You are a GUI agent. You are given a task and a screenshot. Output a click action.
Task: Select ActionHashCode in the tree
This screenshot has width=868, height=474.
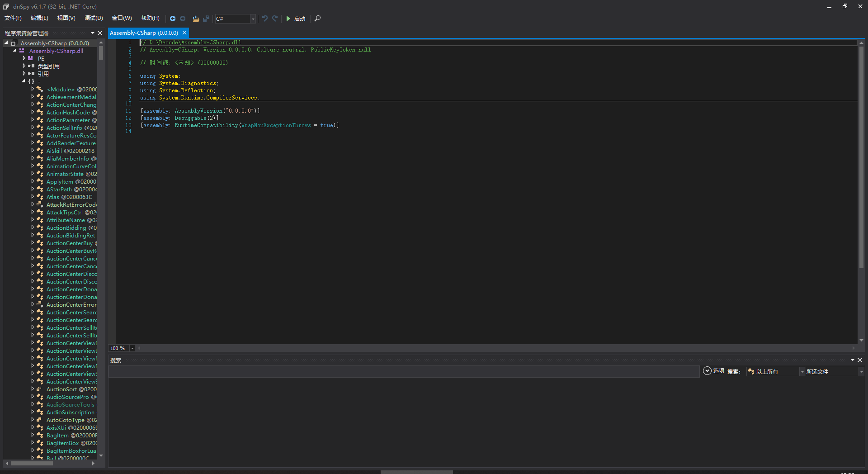(x=68, y=113)
